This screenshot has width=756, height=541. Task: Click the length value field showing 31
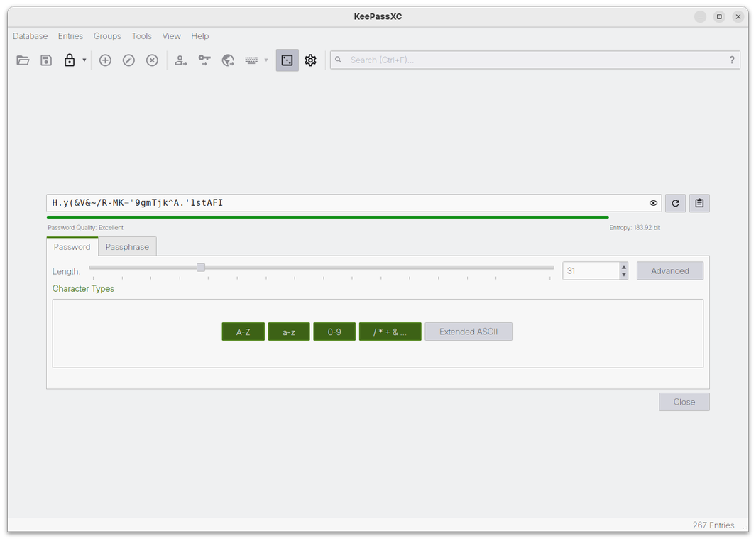[x=591, y=271]
